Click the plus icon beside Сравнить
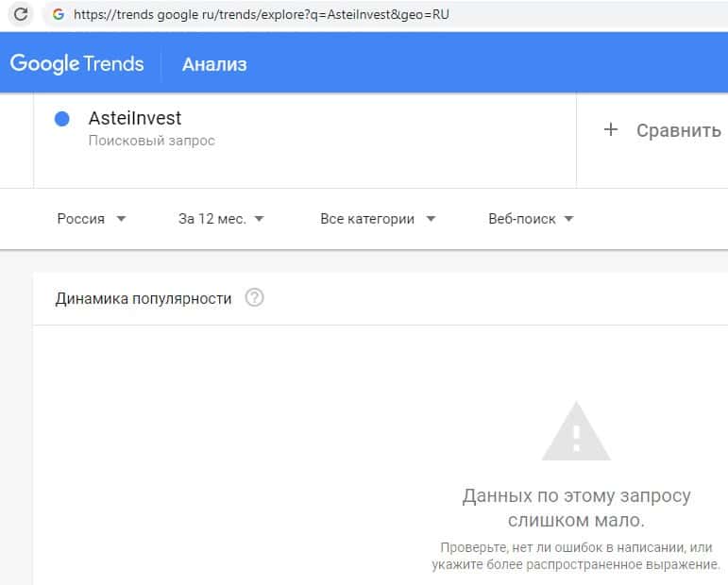The height and width of the screenshot is (585, 728). 611,130
